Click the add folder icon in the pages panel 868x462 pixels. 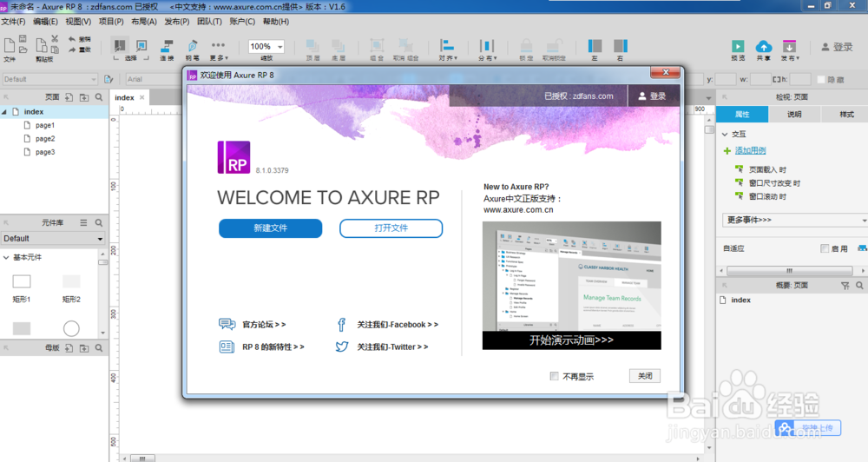pyautogui.click(x=84, y=97)
